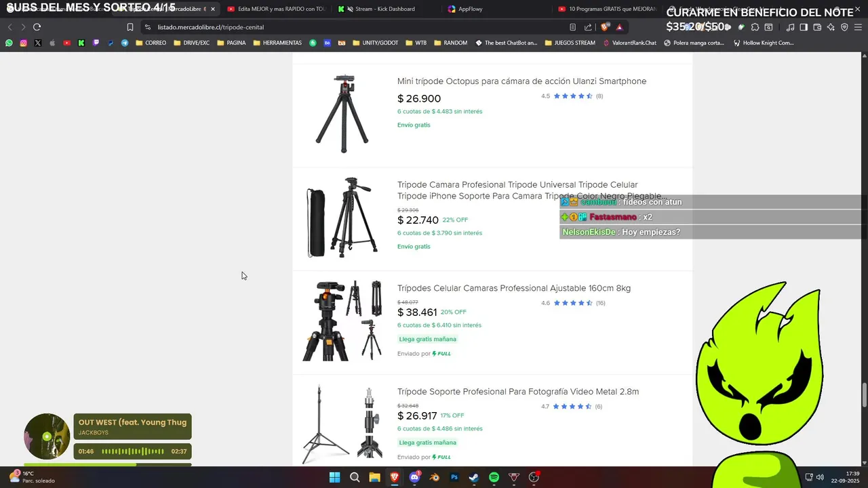Open the Kick bookmark icon
The height and width of the screenshot is (488, 868).
tap(81, 43)
